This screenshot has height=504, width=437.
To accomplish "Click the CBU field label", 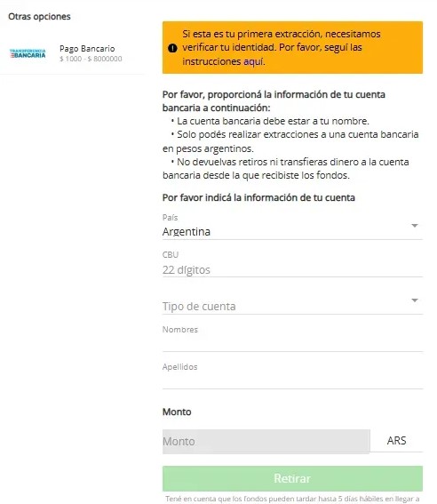I will pyautogui.click(x=171, y=254).
